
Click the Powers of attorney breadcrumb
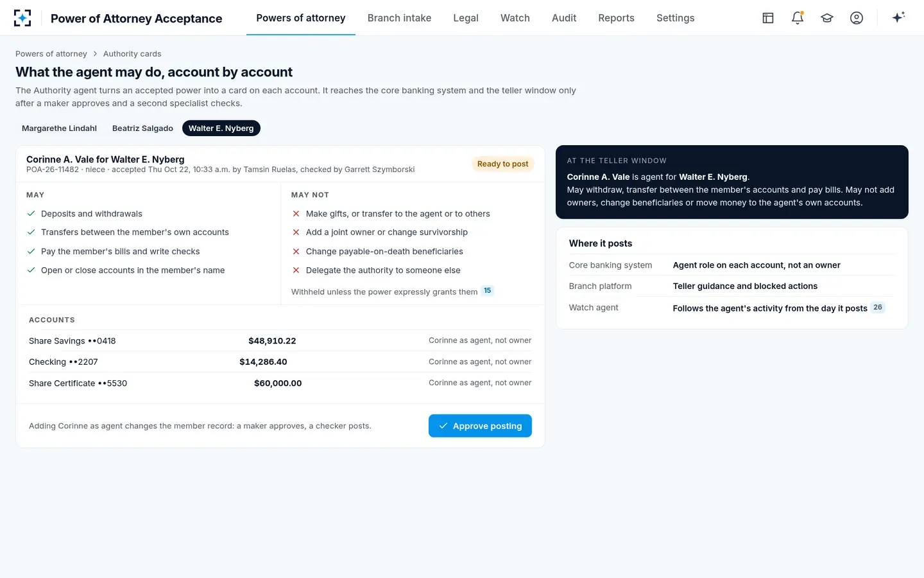coord(51,54)
